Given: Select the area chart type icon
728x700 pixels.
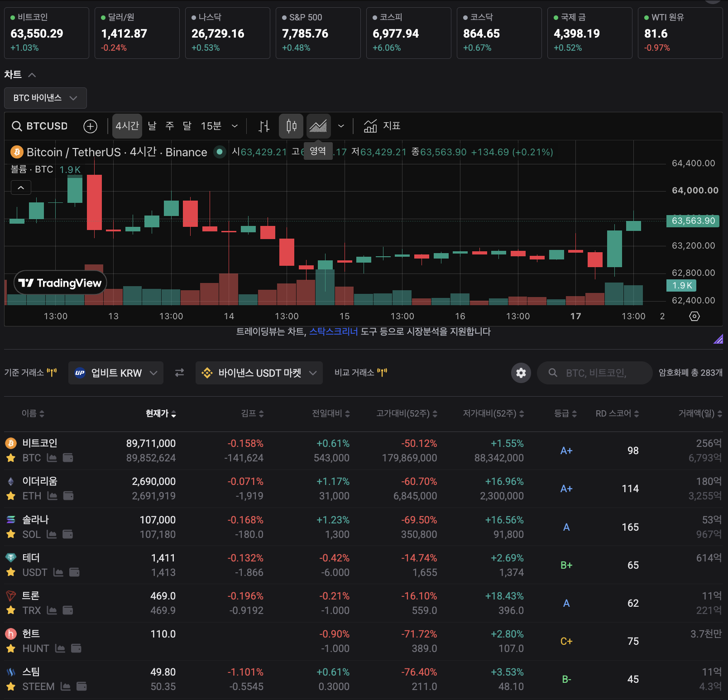Looking at the screenshot, I should point(318,126).
